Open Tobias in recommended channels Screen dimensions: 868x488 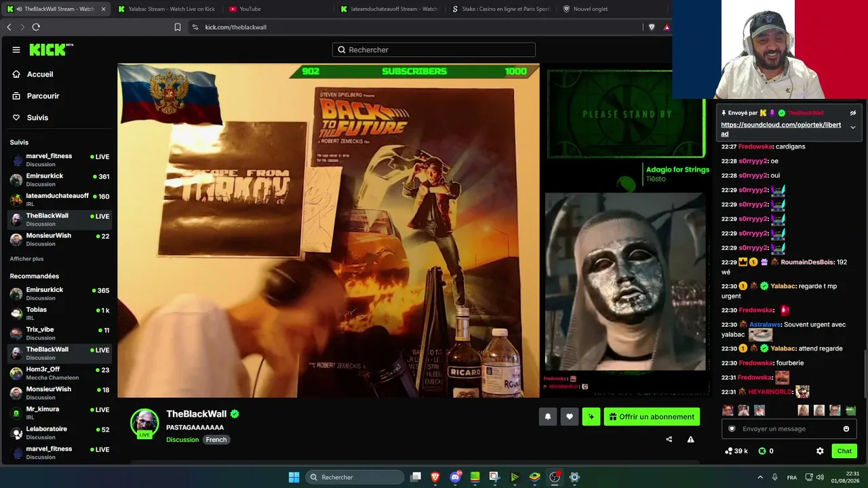[x=60, y=313]
